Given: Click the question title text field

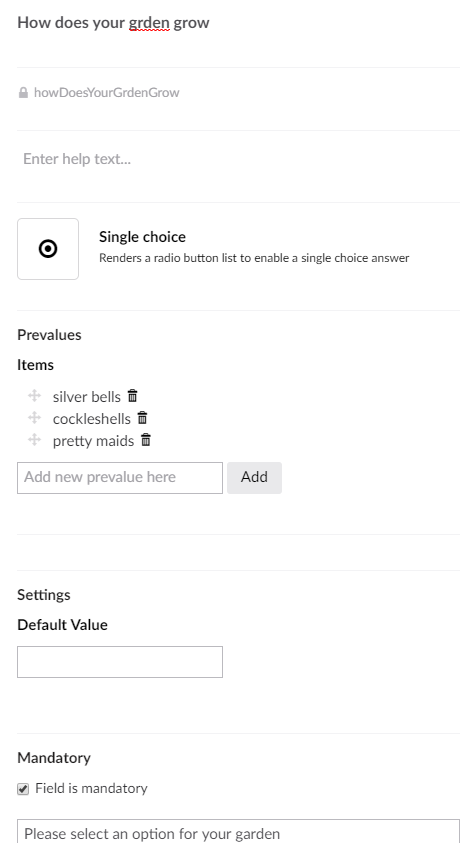Looking at the screenshot, I should point(238,23).
